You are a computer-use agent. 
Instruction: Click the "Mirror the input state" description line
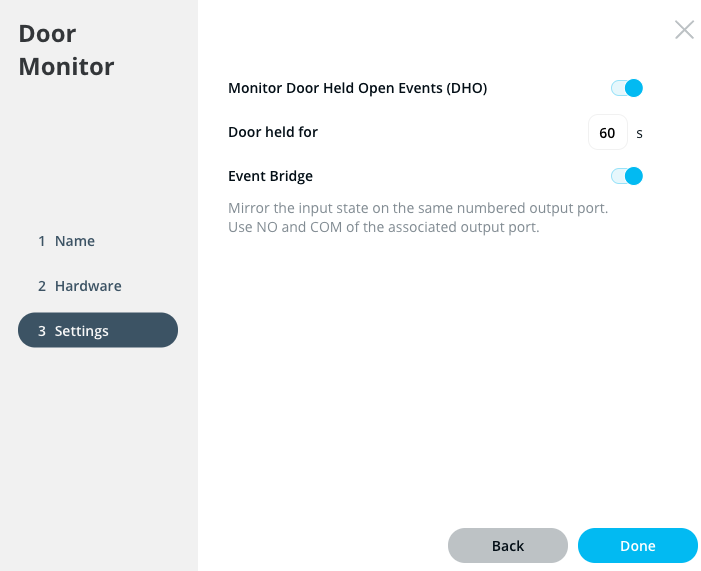coord(418,208)
